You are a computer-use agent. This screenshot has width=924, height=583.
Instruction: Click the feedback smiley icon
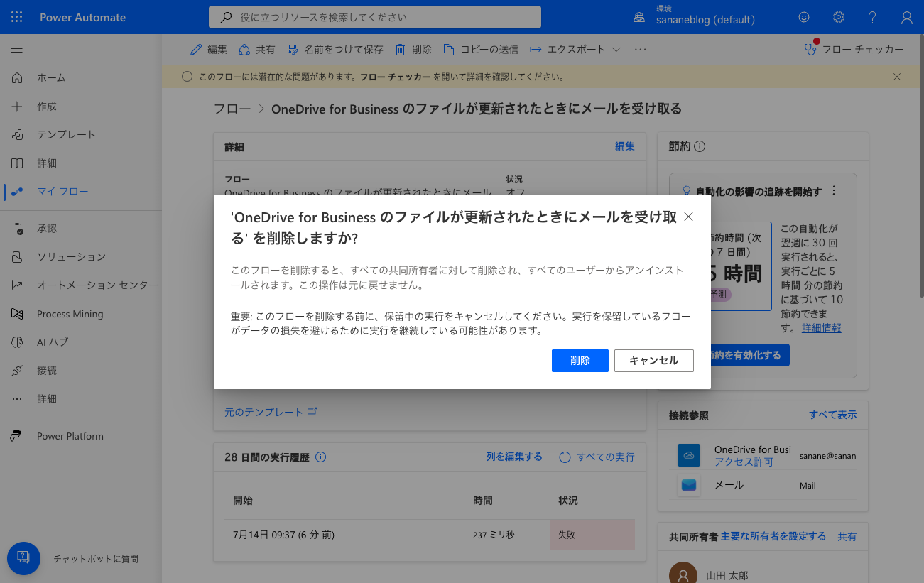pyautogui.click(x=804, y=17)
